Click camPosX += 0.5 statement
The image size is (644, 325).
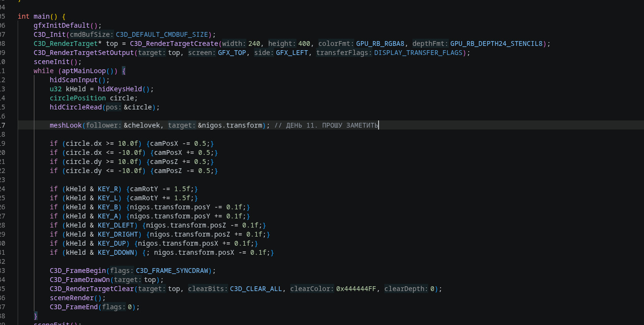tap(184, 152)
